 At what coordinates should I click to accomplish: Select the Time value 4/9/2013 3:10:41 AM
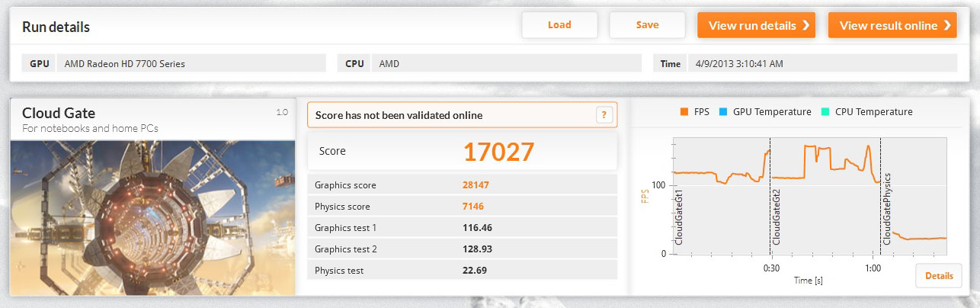[822, 63]
